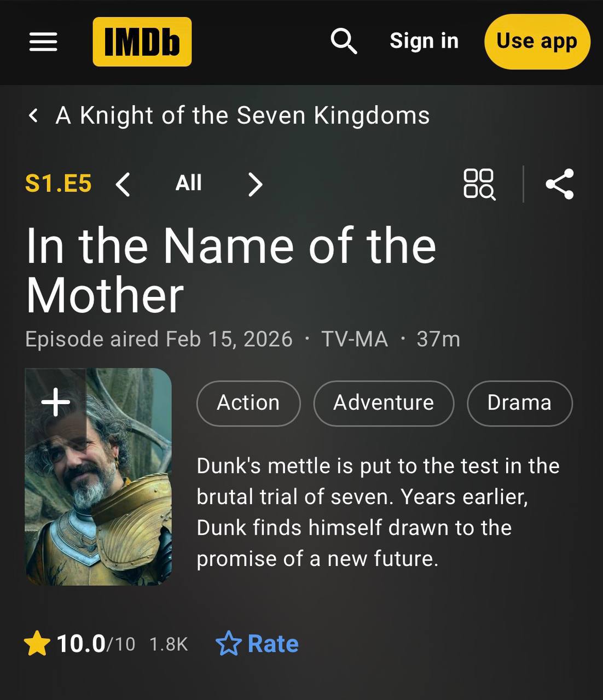Viewport: 603px width, 700px height.
Task: Open the 10.0/10 user rating details
Action: [96, 644]
